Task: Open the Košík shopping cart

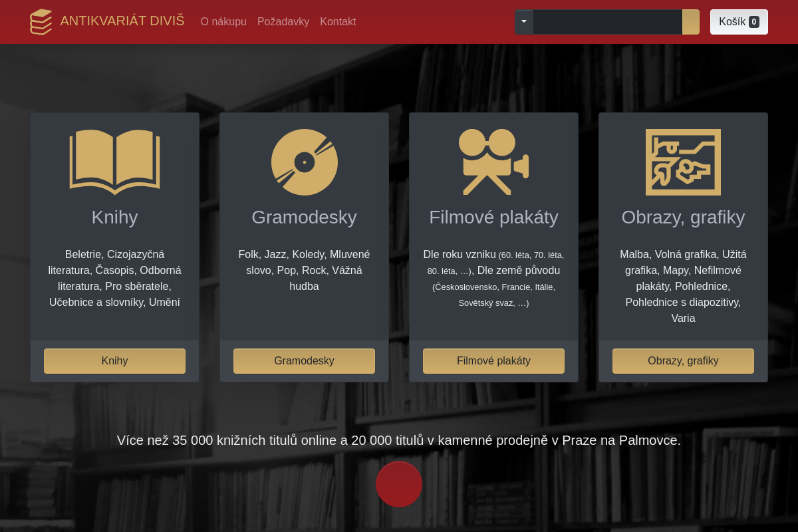Action: (x=739, y=22)
